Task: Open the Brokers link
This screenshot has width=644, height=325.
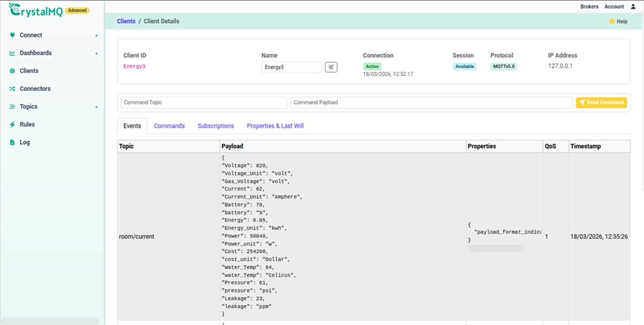Action: click(589, 6)
